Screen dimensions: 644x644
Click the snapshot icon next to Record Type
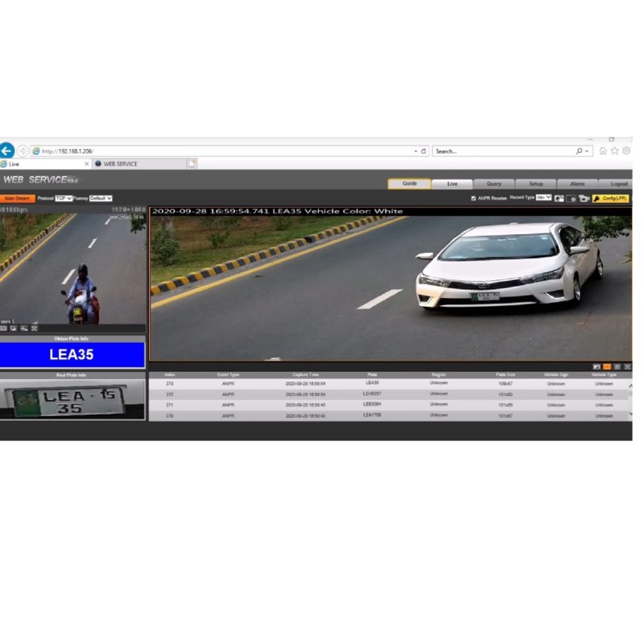pyautogui.click(x=559, y=198)
